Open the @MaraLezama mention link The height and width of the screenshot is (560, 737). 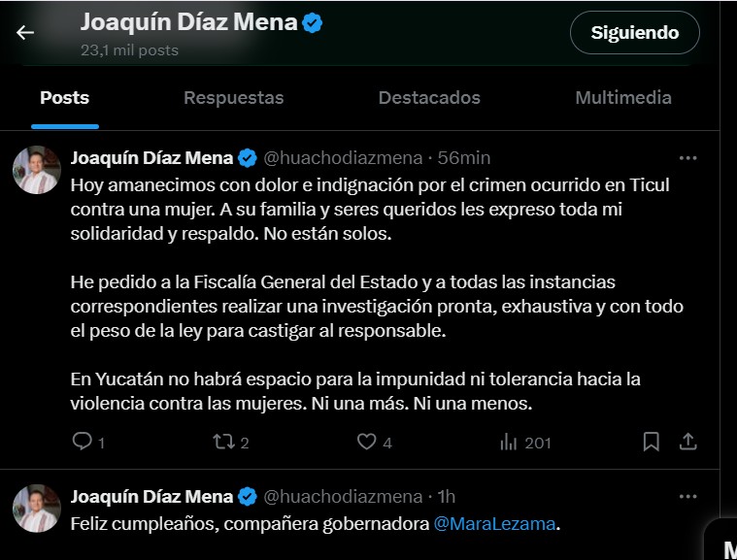tap(495, 524)
